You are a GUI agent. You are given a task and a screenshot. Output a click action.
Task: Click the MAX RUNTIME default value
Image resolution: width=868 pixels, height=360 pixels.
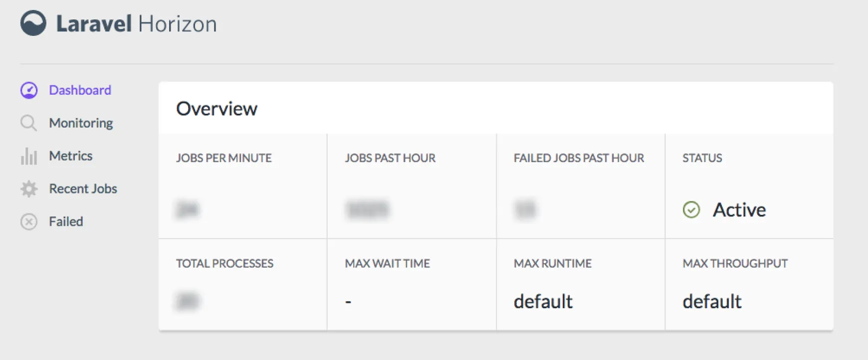543,301
